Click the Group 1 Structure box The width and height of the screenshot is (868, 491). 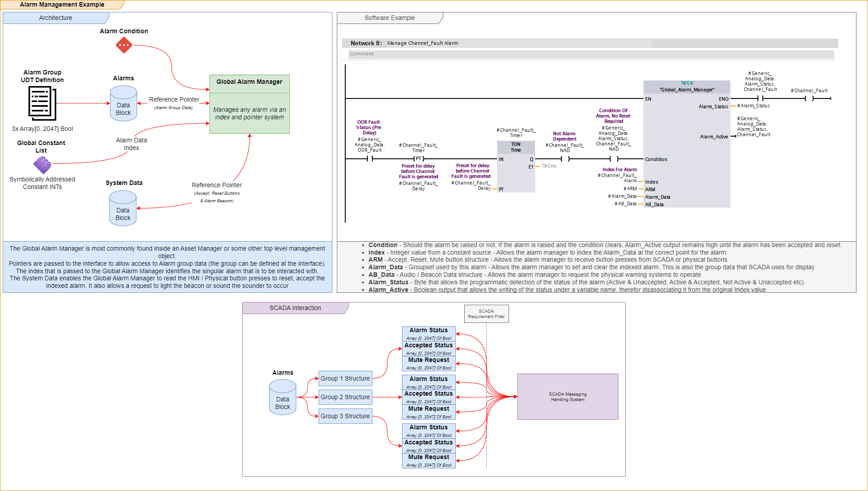tap(345, 378)
